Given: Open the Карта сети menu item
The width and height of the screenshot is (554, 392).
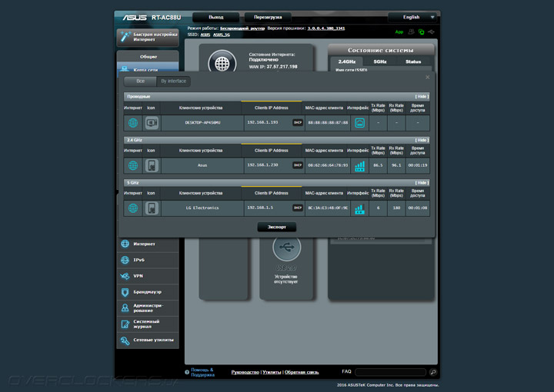Looking at the screenshot, I should coord(148,69).
